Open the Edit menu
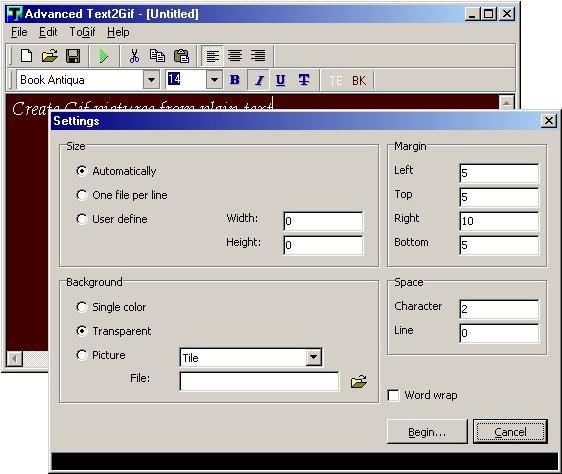562x474 pixels. pos(48,32)
